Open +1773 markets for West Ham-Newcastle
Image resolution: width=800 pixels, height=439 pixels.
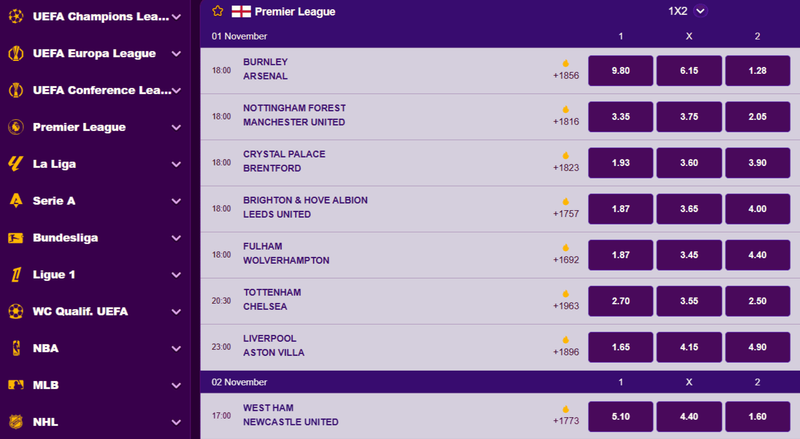coord(565,416)
